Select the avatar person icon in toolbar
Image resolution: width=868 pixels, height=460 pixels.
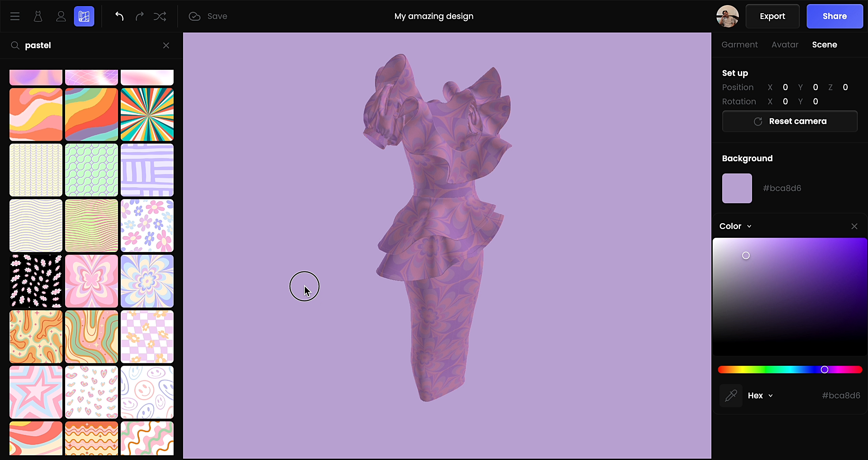click(61, 16)
